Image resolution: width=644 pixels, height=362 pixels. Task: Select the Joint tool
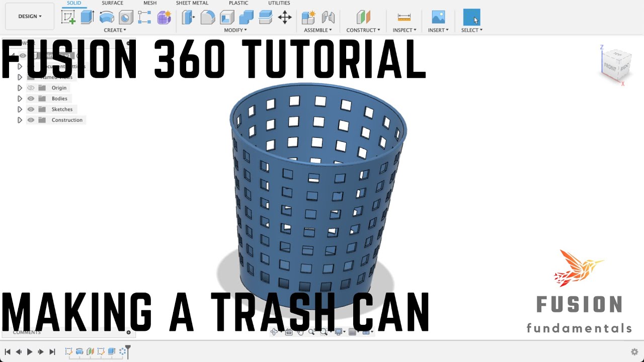(328, 18)
